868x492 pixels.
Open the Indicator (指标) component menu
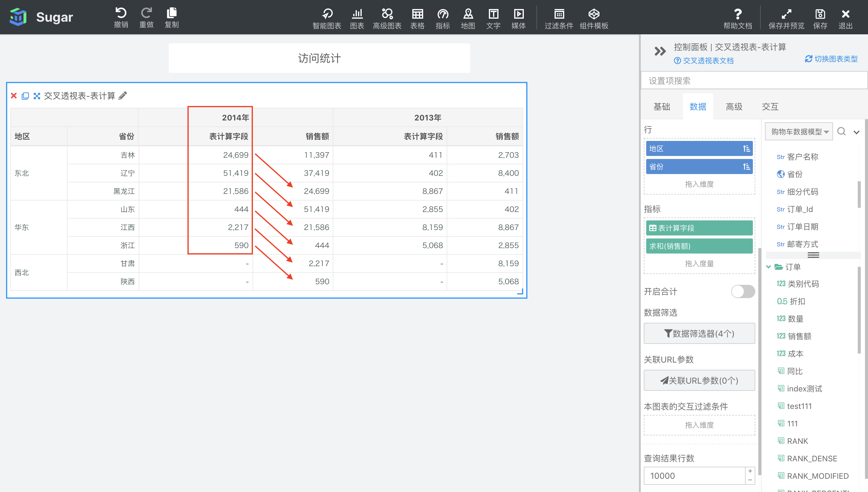coord(443,19)
